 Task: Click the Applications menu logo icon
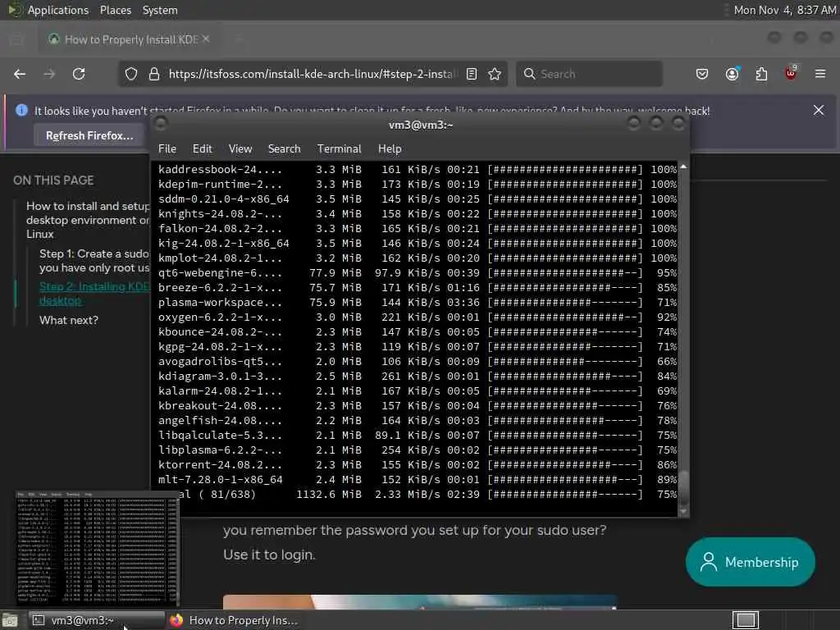coord(15,10)
